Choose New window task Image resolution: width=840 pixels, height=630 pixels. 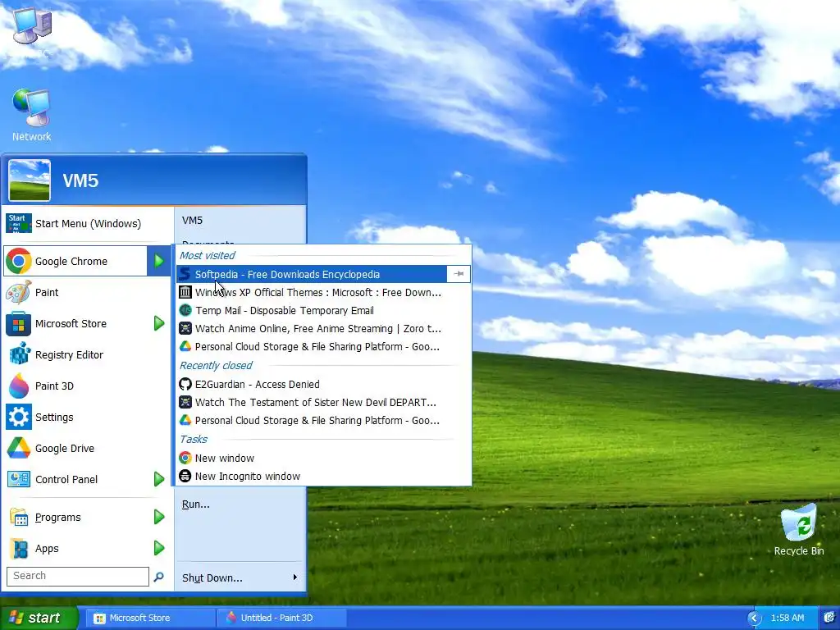pos(323,458)
